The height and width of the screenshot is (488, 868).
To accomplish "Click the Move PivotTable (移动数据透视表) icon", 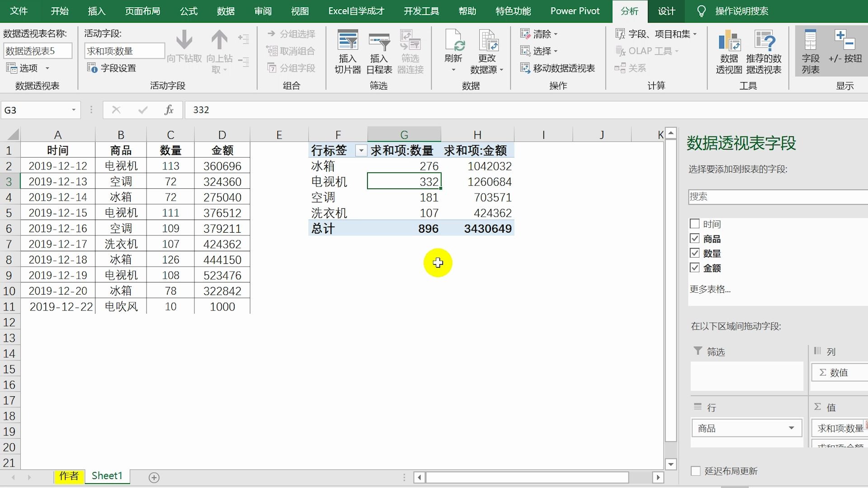I will click(x=525, y=68).
